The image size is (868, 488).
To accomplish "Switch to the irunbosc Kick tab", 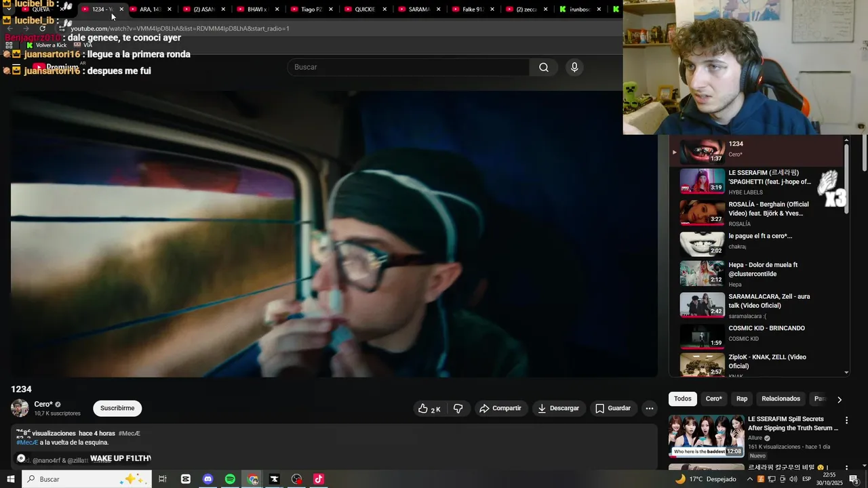I will pyautogui.click(x=580, y=9).
